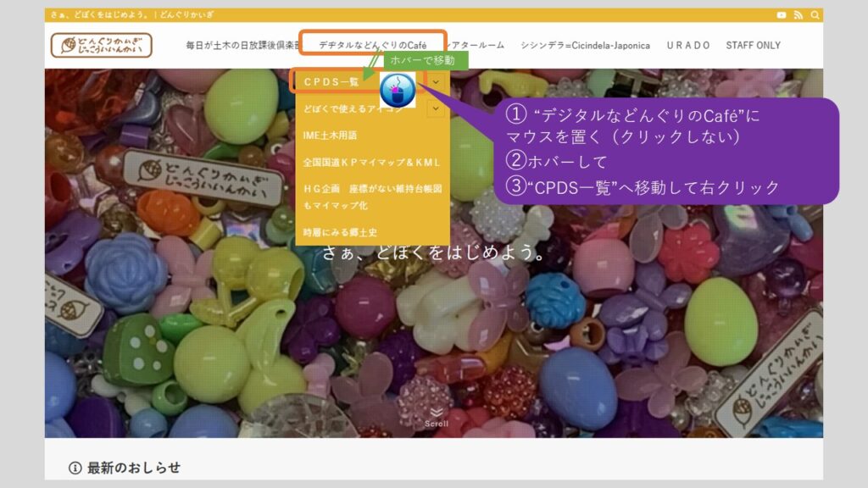
Task: Select 全国国道KPマイマップ&KML menu entry
Action: pyautogui.click(x=371, y=161)
